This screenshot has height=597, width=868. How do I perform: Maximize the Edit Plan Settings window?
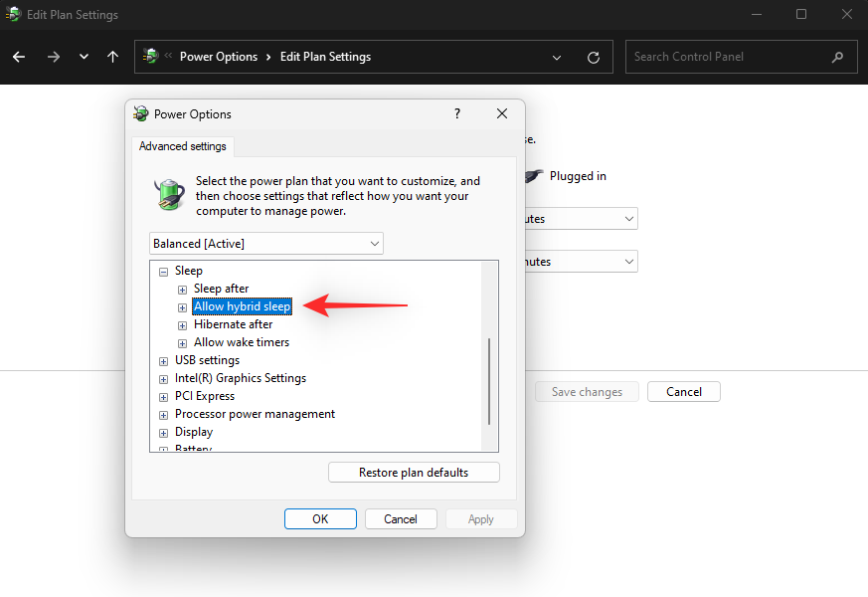click(801, 14)
